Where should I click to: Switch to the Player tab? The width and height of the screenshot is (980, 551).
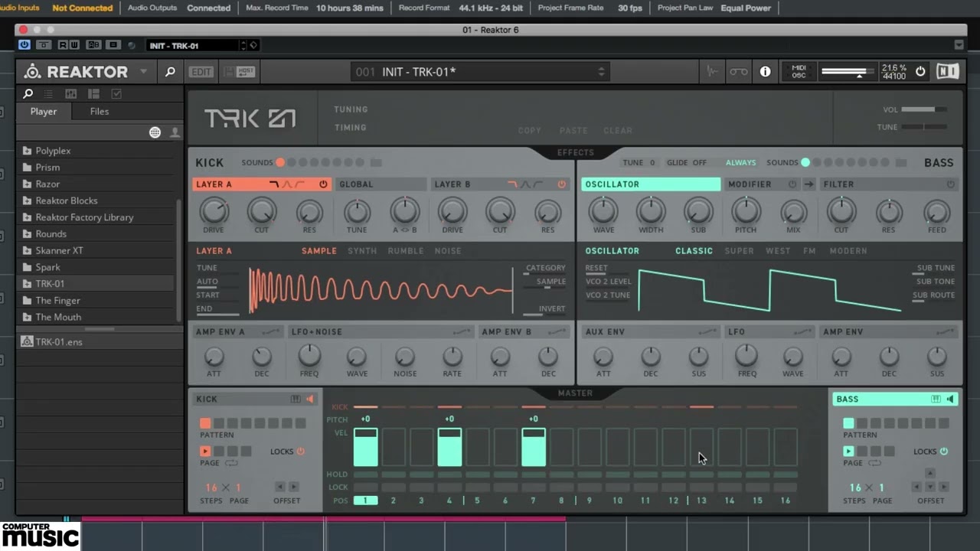44,111
